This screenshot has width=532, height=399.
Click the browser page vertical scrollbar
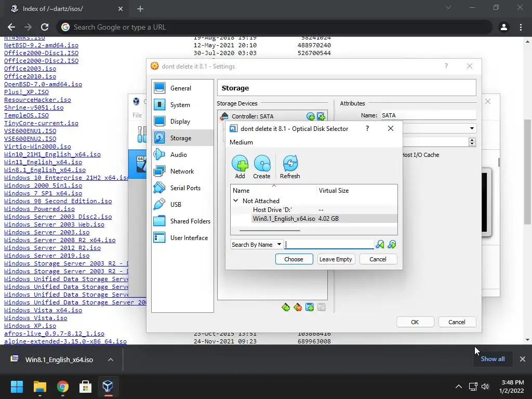(x=527, y=171)
